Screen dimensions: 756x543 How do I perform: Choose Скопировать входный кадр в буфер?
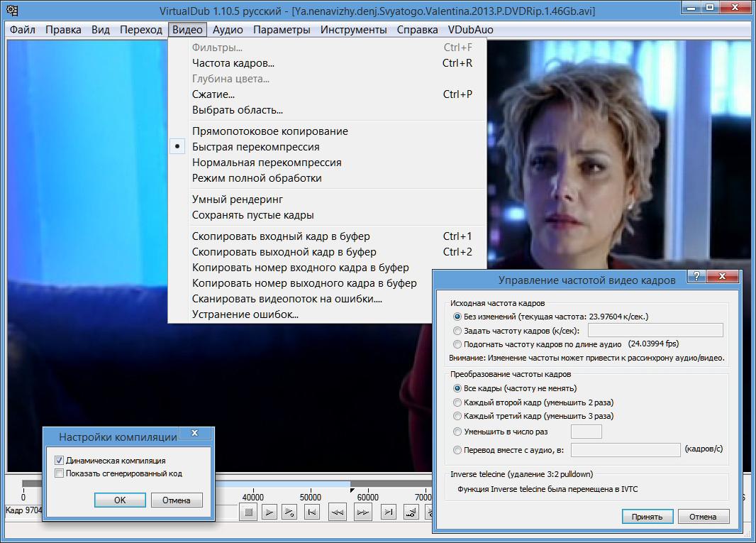328,236
